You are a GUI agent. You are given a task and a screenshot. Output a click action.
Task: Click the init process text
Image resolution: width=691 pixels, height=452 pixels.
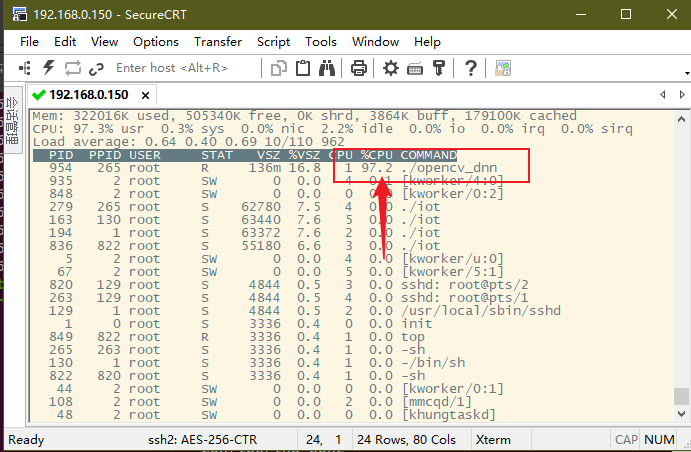pyautogui.click(x=417, y=324)
